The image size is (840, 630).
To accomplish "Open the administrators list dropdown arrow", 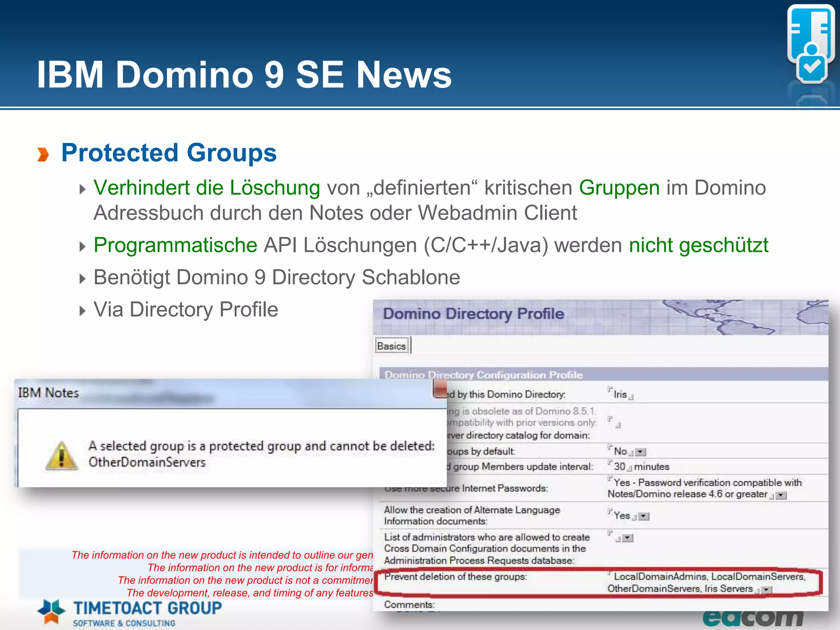I will pos(628,538).
